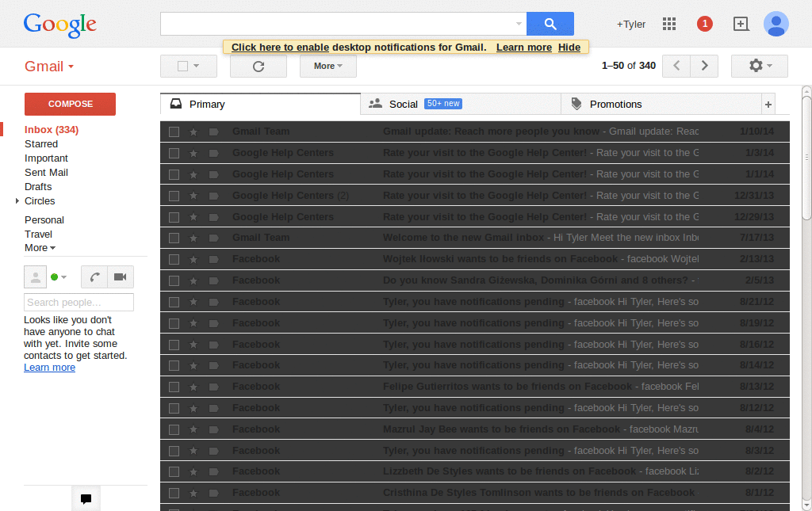The width and height of the screenshot is (812, 511).
Task: Show search options dropdown arrow
Action: tap(519, 24)
